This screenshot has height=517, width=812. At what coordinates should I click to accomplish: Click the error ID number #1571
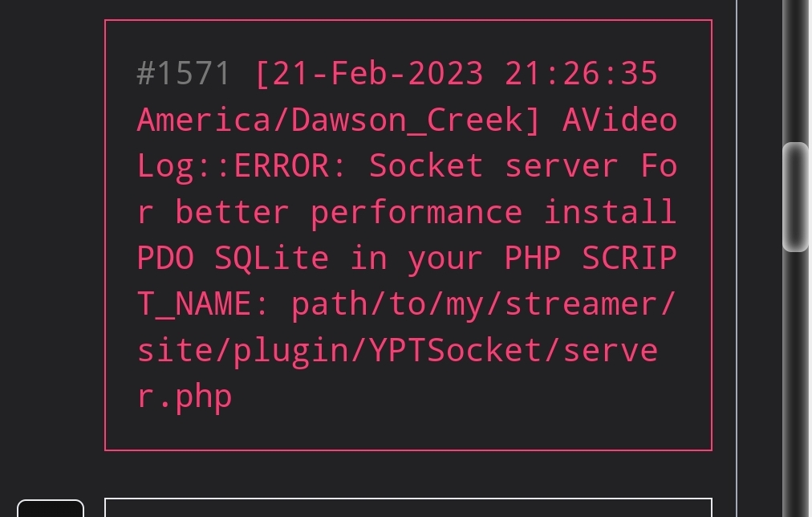coord(183,73)
